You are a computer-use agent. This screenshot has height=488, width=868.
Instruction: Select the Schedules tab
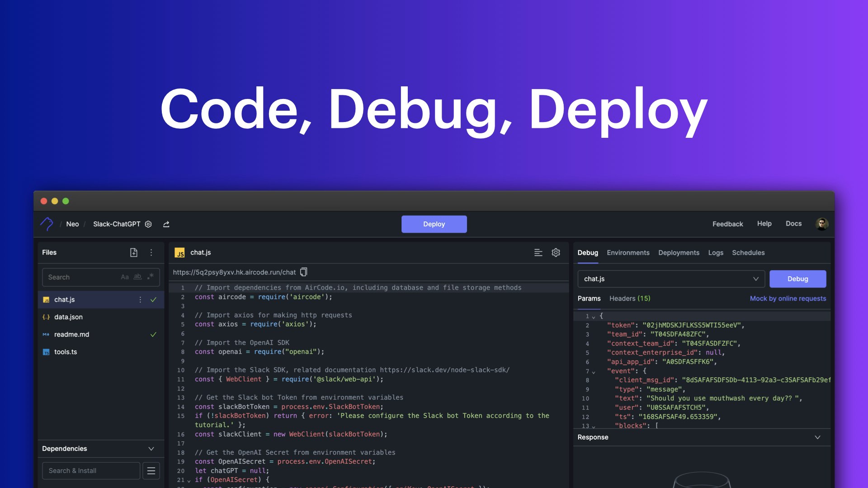(x=748, y=253)
